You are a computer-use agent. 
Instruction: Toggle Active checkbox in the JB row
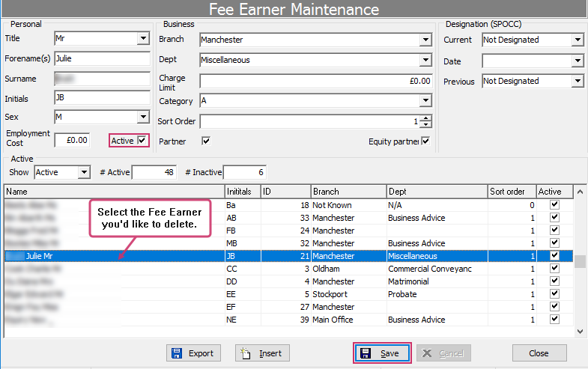coord(554,255)
